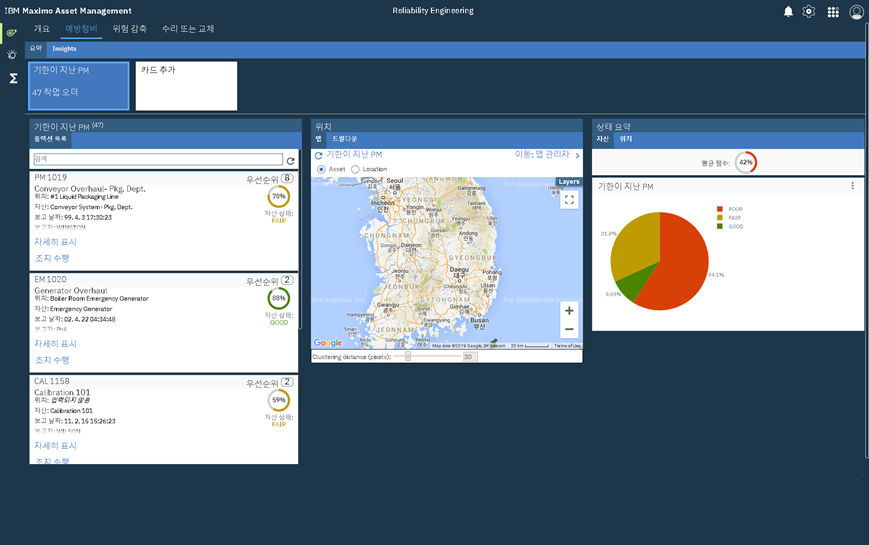Click the 59% asset health gauge
Screen dimensions: 869x545
[x=279, y=400]
